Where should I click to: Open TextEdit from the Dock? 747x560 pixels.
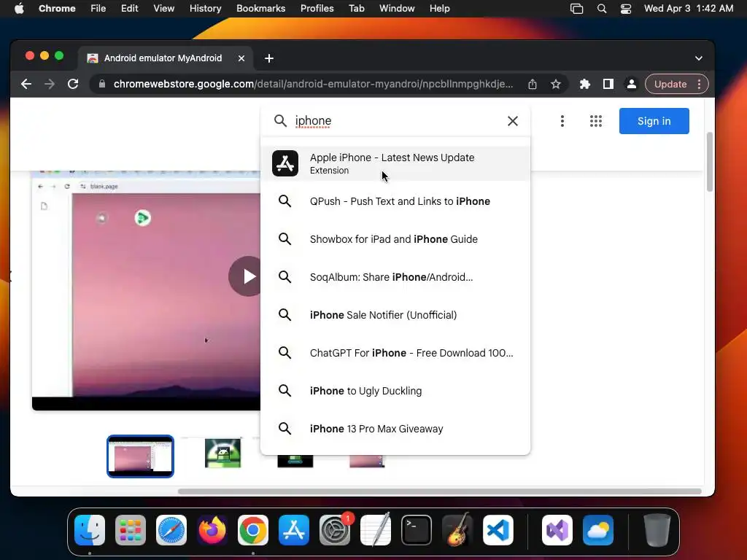376,530
